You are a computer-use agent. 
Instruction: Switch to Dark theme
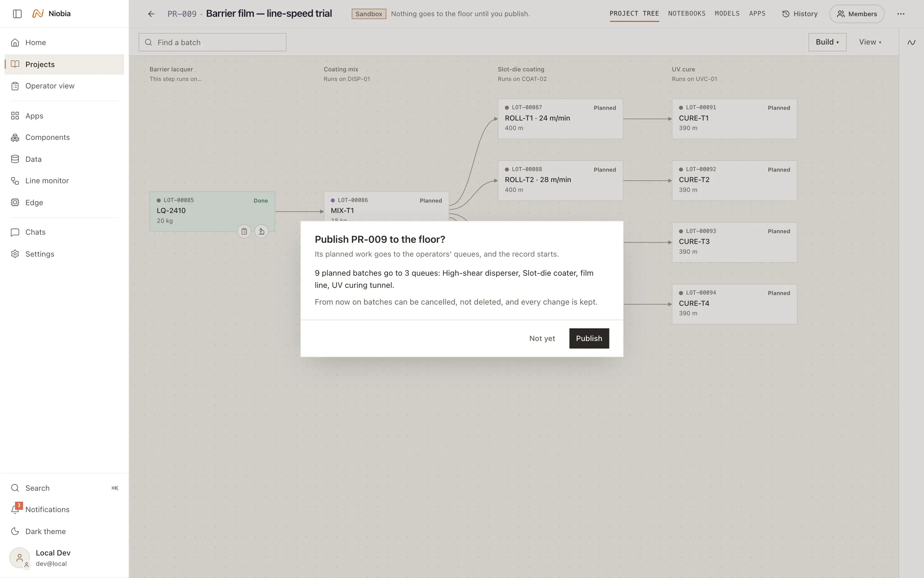tap(64, 531)
